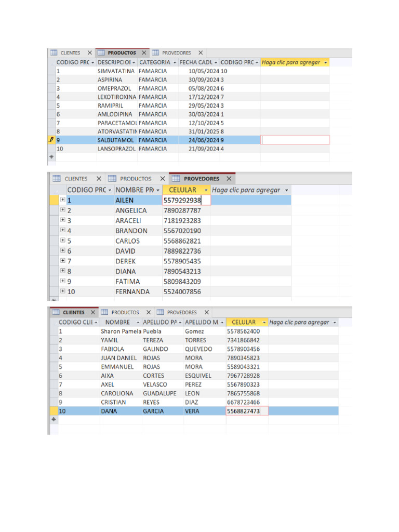
Task: Click new record asterisk in clientes table
Action: 54,419
